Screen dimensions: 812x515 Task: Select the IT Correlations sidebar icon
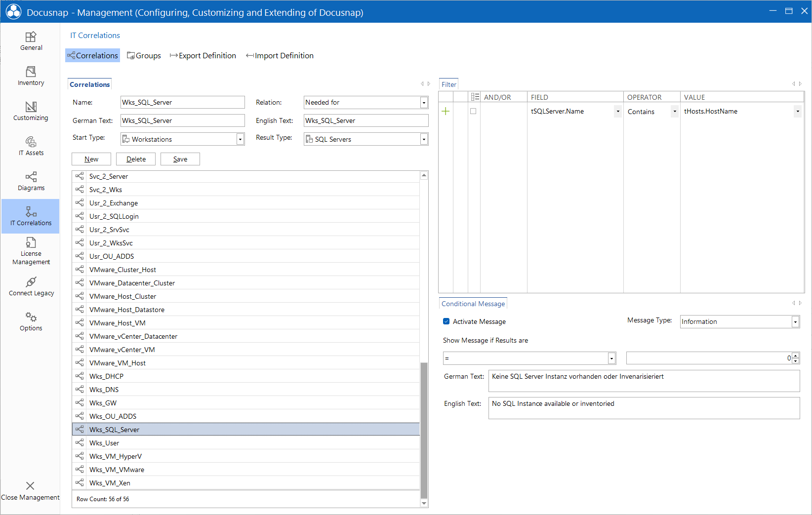[x=31, y=212]
